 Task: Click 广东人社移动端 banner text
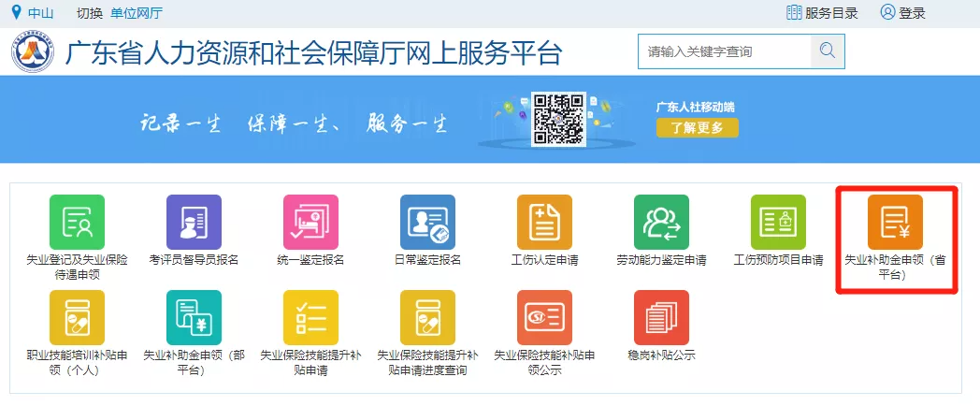pyautogui.click(x=696, y=107)
